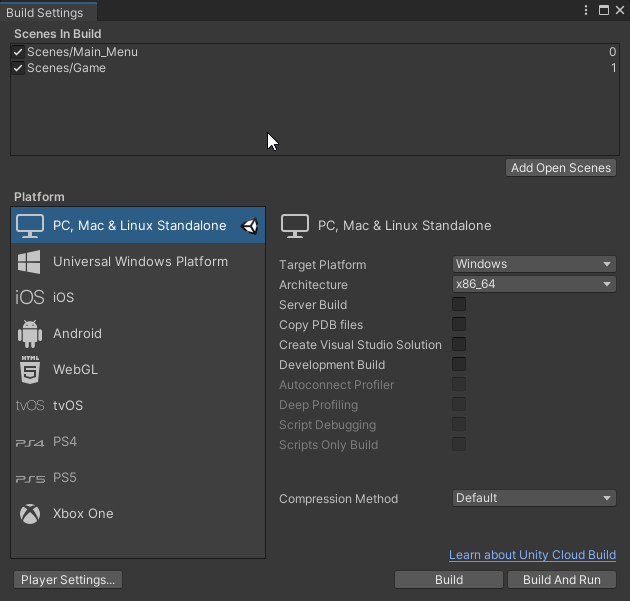Select Universal Windows Platform

(138, 262)
